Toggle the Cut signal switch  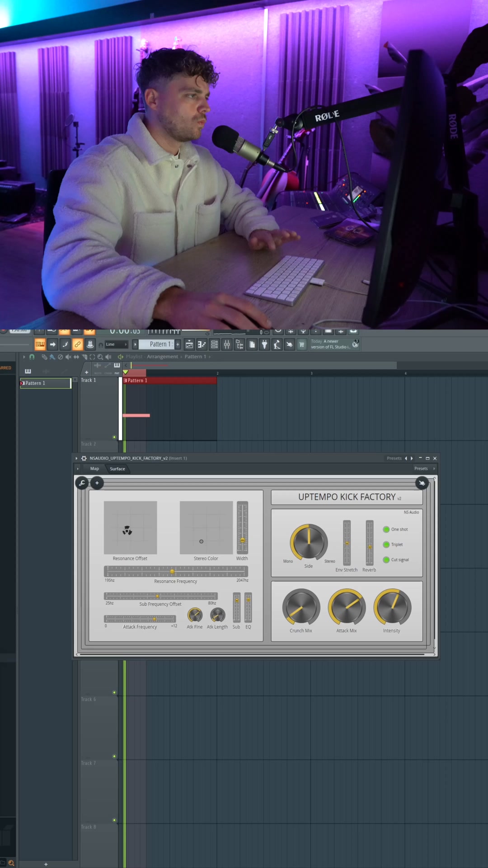pyautogui.click(x=386, y=560)
